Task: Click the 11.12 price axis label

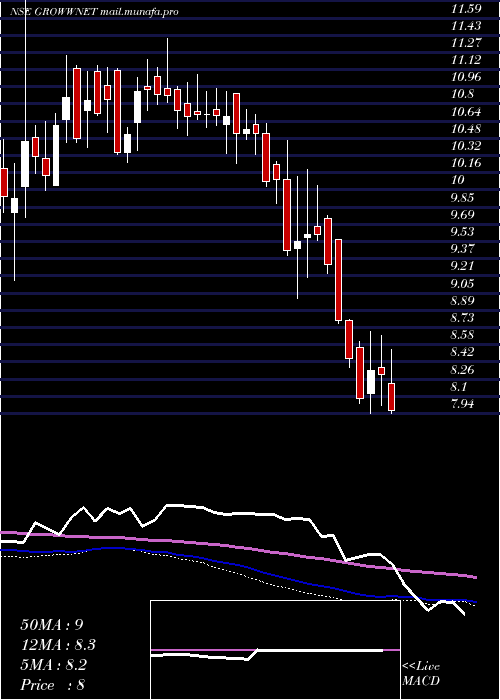Action: coord(466,60)
